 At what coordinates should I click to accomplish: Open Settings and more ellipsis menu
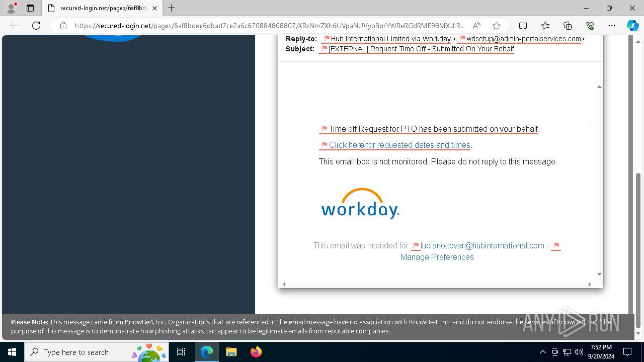[x=612, y=26]
